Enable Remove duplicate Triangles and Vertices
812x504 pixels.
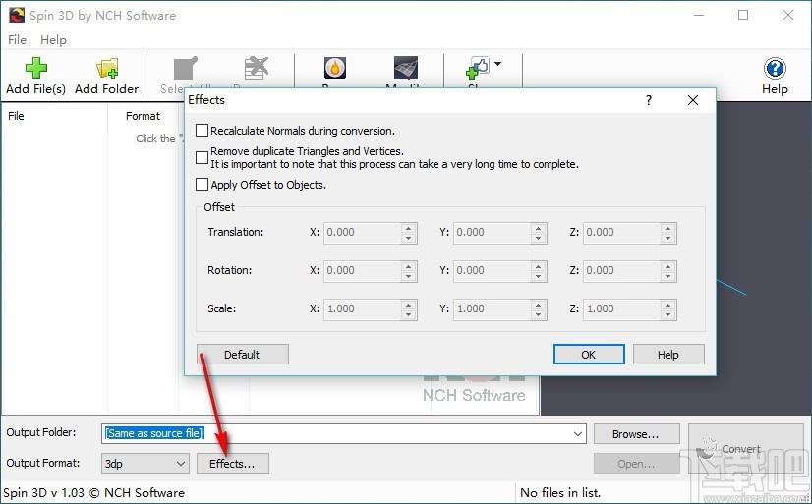click(x=202, y=157)
